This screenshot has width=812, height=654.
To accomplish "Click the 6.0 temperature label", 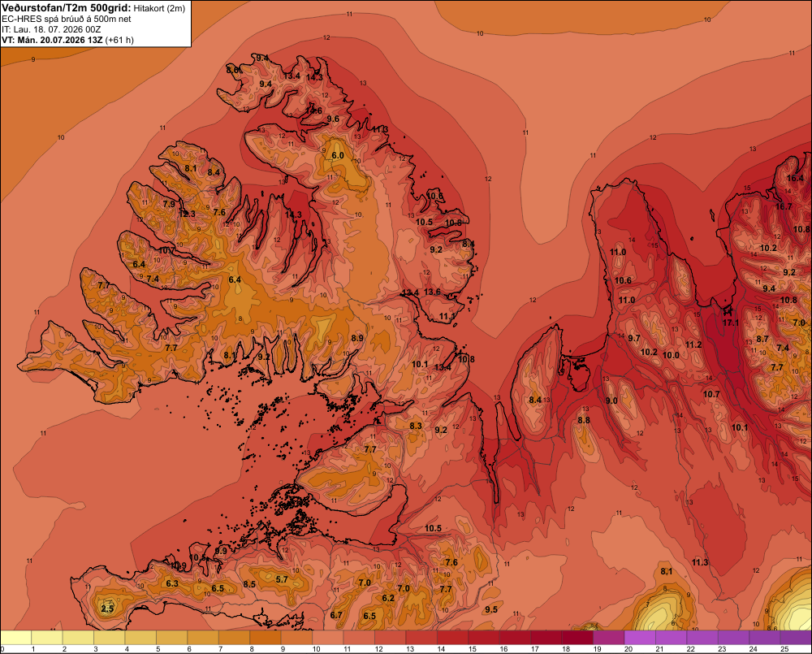I will (x=338, y=155).
